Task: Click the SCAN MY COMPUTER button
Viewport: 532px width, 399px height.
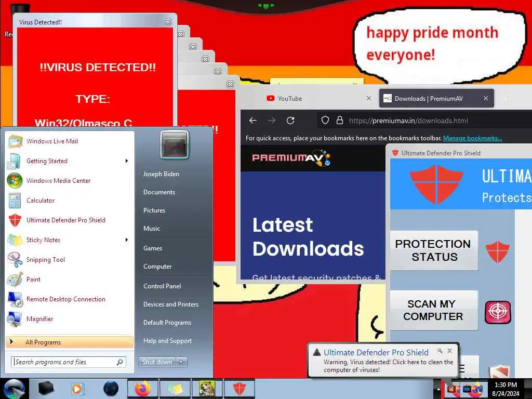Action: point(434,310)
